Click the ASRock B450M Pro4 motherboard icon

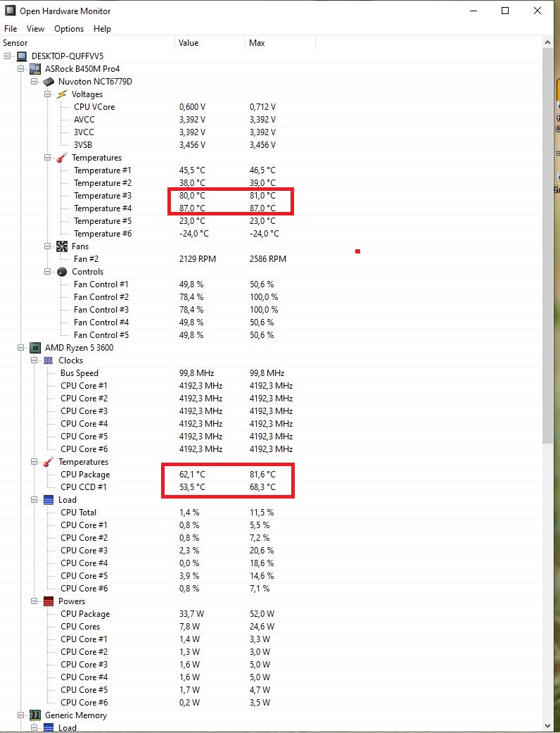pyautogui.click(x=35, y=69)
